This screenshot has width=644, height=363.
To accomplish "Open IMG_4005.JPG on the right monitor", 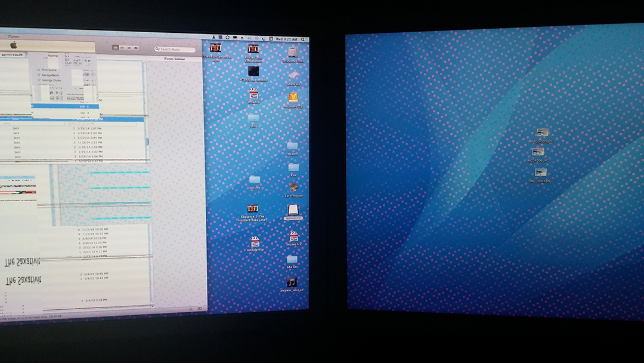I will coord(543,133).
